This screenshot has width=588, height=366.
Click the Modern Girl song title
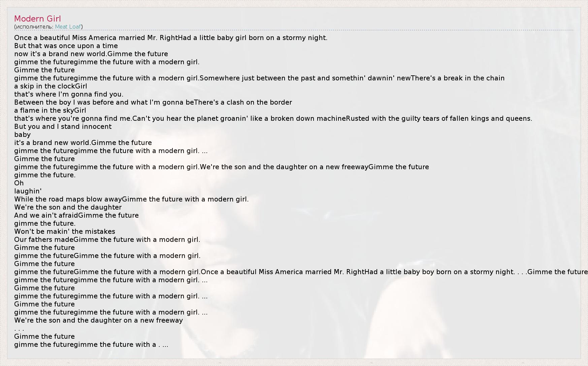(x=37, y=19)
